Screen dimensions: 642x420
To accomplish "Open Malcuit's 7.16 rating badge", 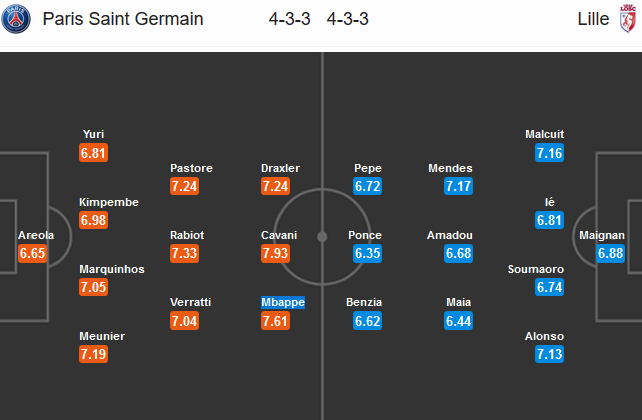I will (x=551, y=153).
